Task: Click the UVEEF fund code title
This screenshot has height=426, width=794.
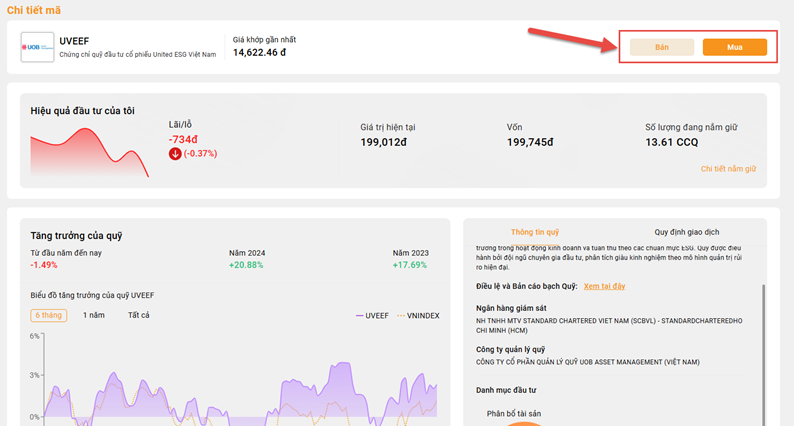Action: point(74,41)
